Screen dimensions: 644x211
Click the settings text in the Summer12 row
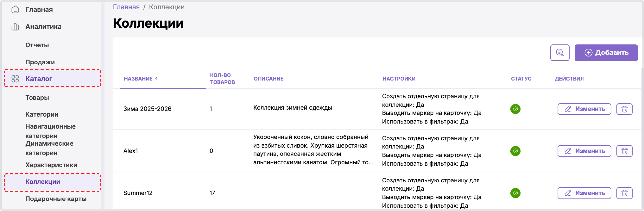(x=432, y=193)
